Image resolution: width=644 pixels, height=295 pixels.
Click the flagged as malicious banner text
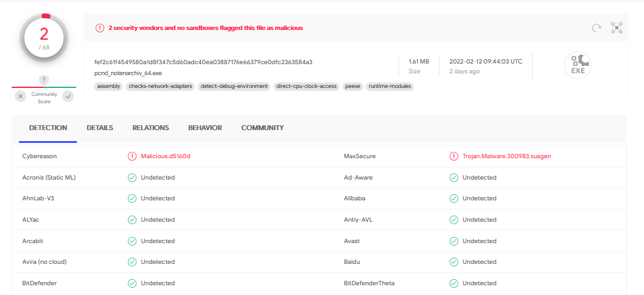206,28
